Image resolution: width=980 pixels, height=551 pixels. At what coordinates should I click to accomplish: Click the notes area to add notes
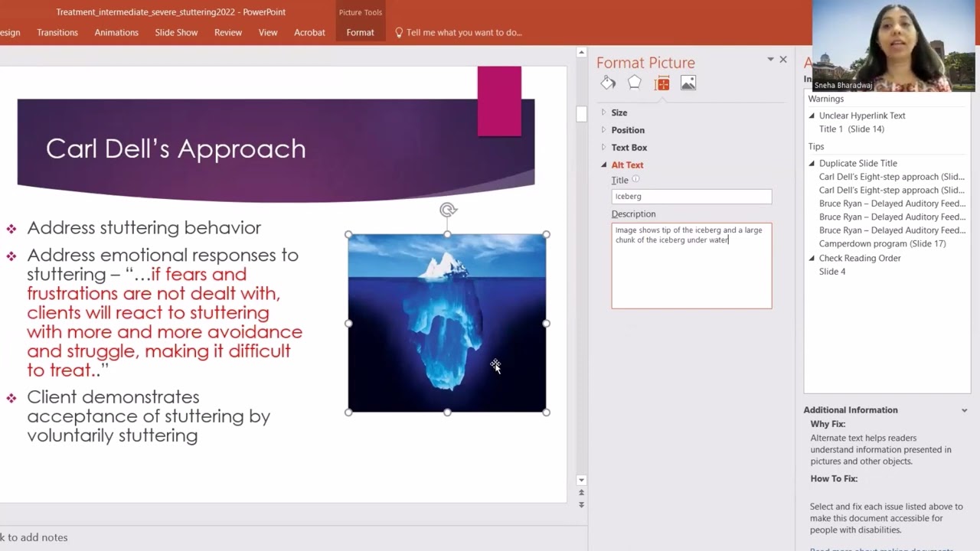tap(34, 538)
